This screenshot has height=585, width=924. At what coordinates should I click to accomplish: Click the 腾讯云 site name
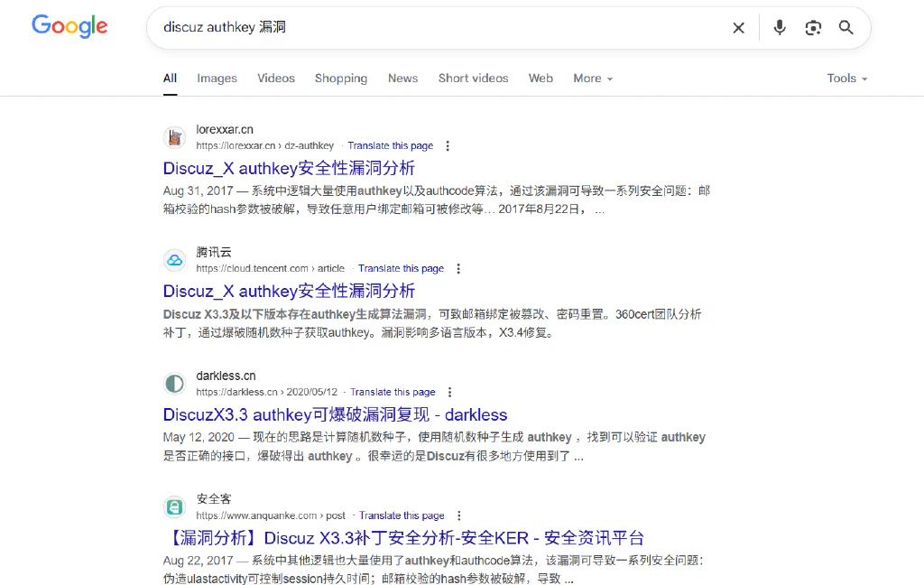click(214, 253)
